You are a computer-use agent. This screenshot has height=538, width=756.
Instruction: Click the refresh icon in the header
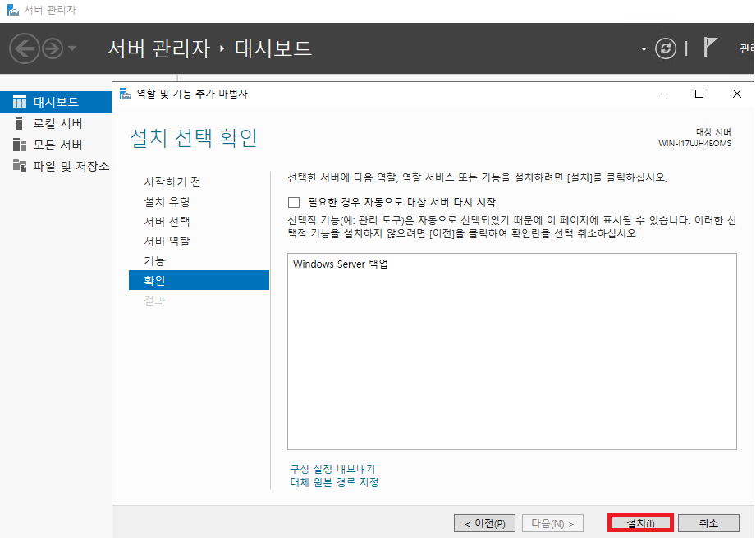[666, 48]
